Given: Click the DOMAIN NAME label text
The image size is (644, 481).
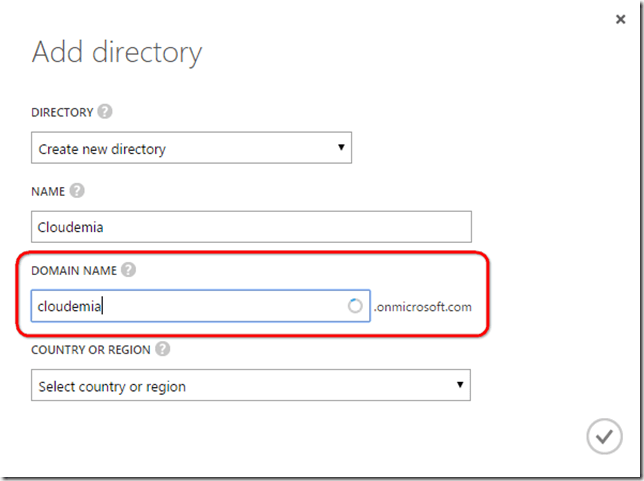Looking at the screenshot, I should coord(74,269).
